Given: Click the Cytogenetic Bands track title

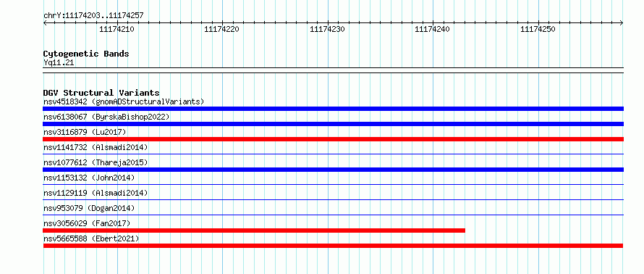Looking at the screenshot, I should (x=86, y=54).
